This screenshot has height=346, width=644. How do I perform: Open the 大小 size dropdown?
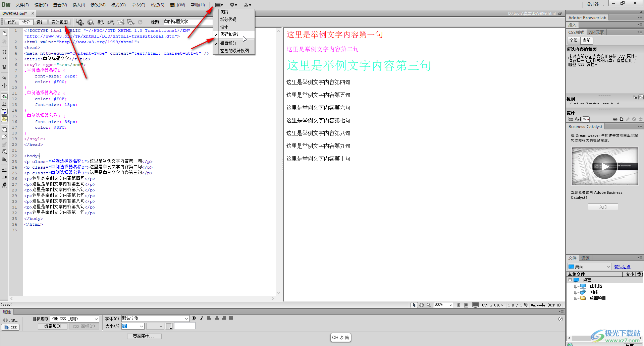(133, 326)
